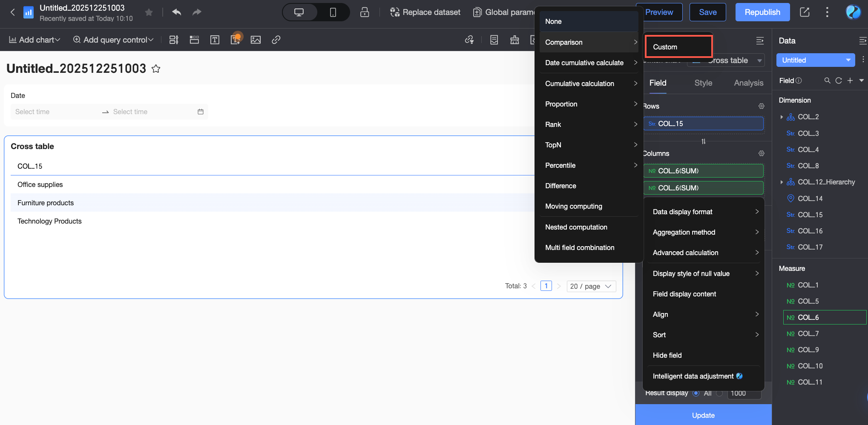
Task: Click the lock icon in the header
Action: point(365,12)
